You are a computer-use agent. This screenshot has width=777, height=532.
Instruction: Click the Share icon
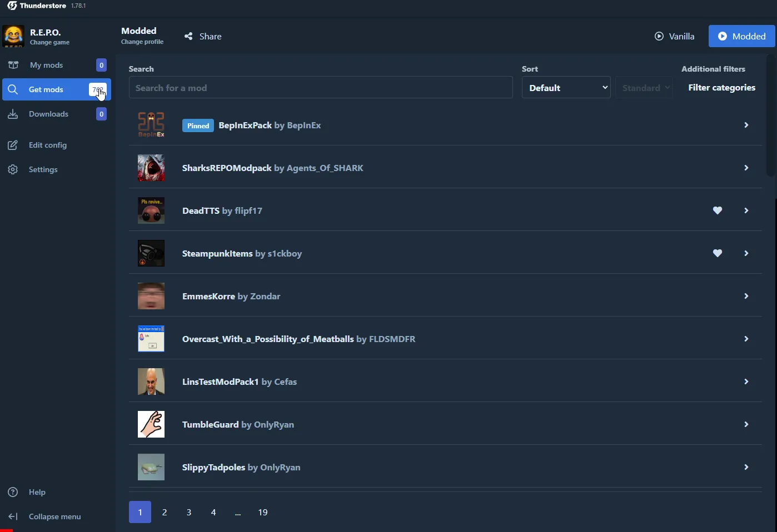(188, 36)
